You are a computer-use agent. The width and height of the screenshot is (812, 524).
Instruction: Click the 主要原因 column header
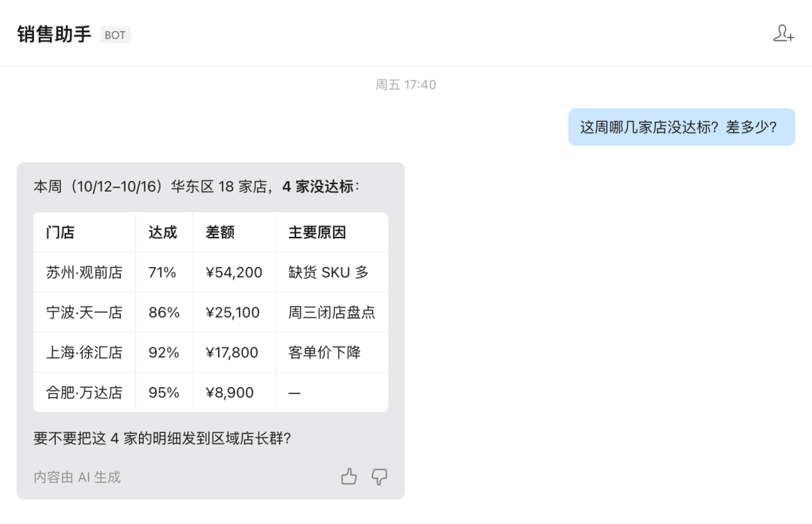tap(332, 232)
